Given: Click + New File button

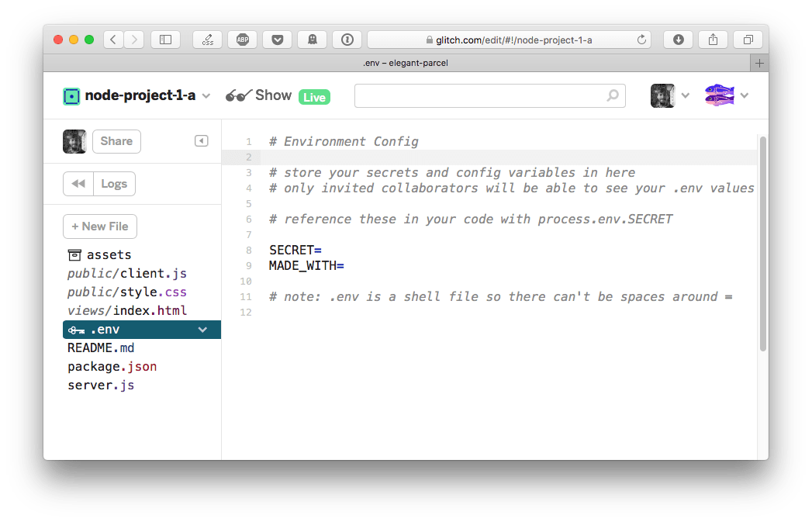Looking at the screenshot, I should 100,226.
